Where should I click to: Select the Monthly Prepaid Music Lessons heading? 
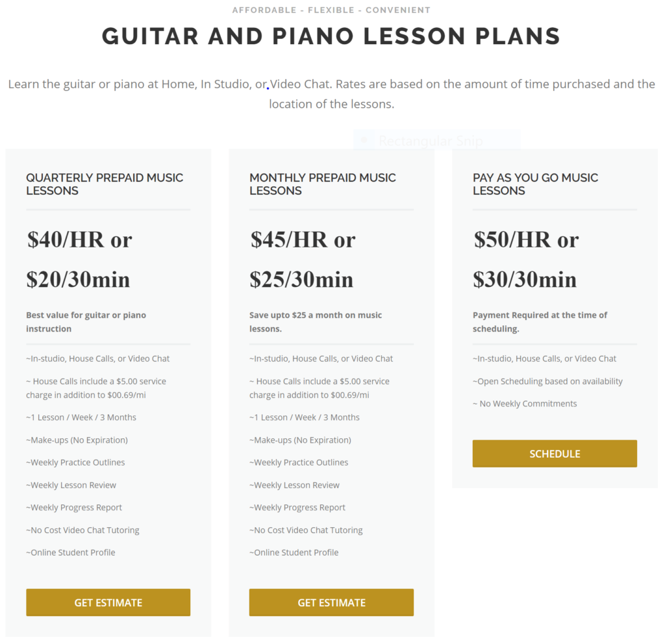(x=322, y=184)
